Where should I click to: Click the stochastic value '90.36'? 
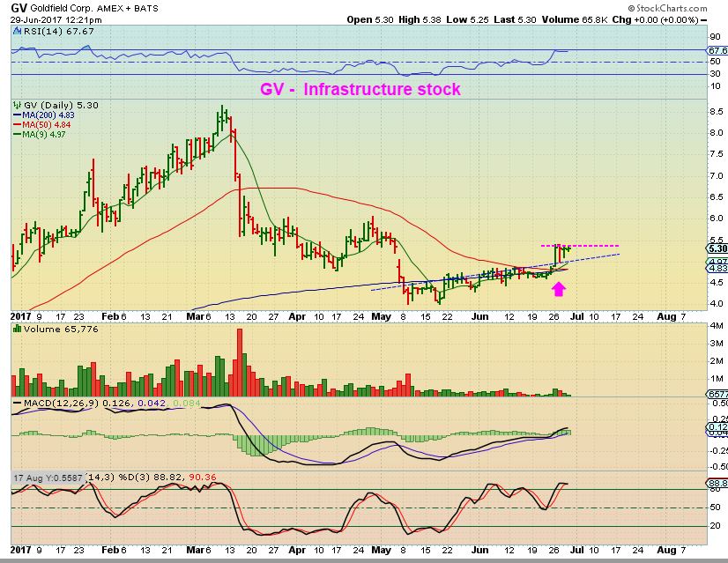(x=203, y=478)
